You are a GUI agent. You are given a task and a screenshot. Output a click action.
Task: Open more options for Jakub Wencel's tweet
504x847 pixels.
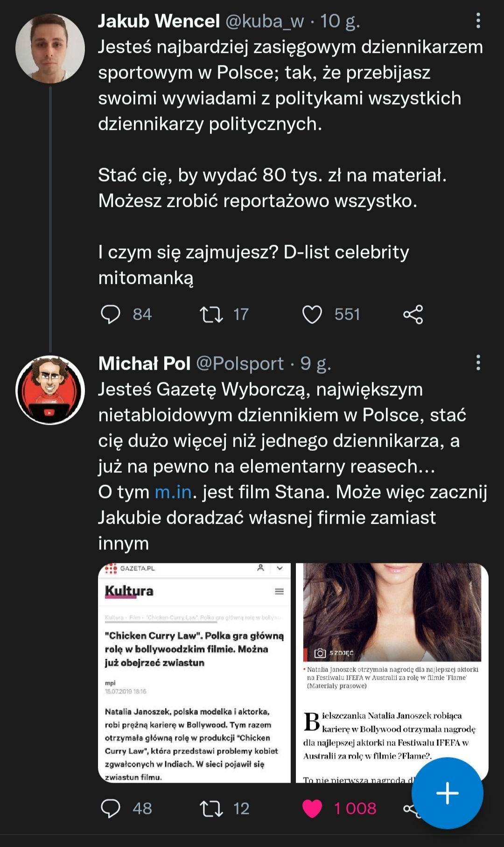coord(478,21)
